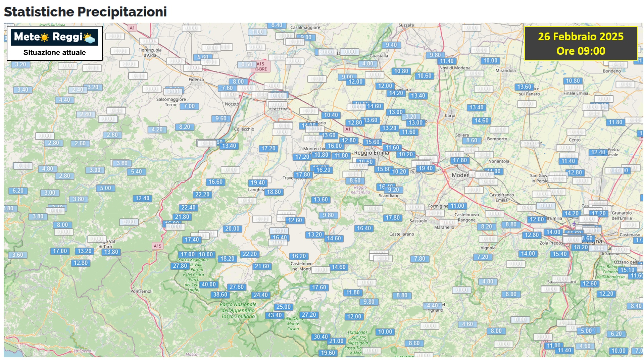The image size is (644, 362).
Task: Click the sun icon in Meteo logo
Action: [44, 37]
